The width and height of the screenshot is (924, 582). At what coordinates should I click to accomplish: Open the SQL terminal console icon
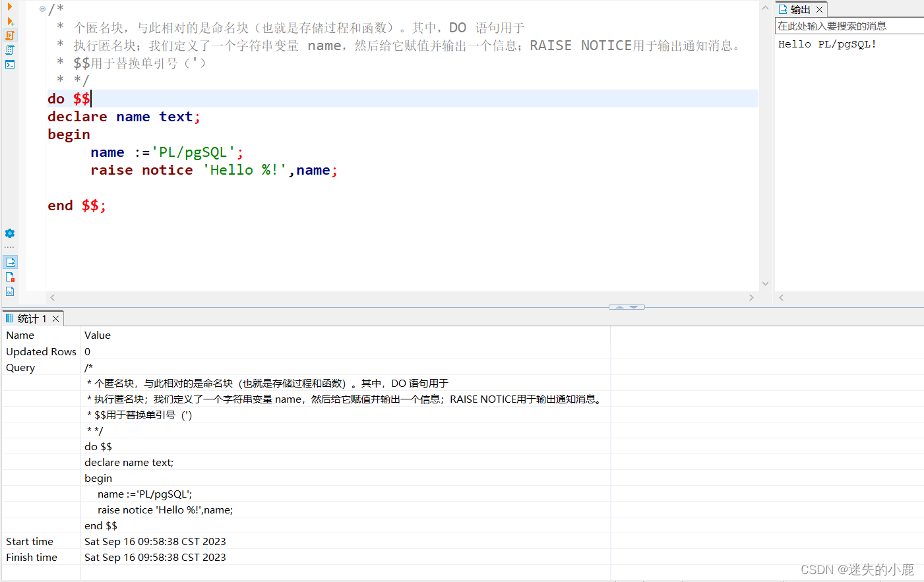coord(10,65)
